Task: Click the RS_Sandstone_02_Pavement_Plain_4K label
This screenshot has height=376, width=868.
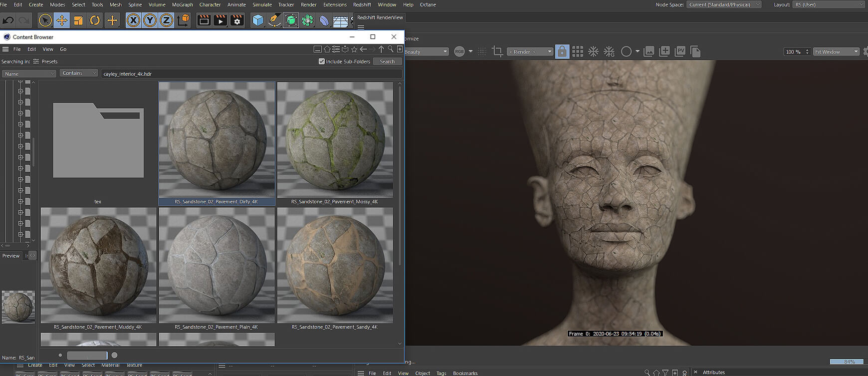Action: click(216, 327)
